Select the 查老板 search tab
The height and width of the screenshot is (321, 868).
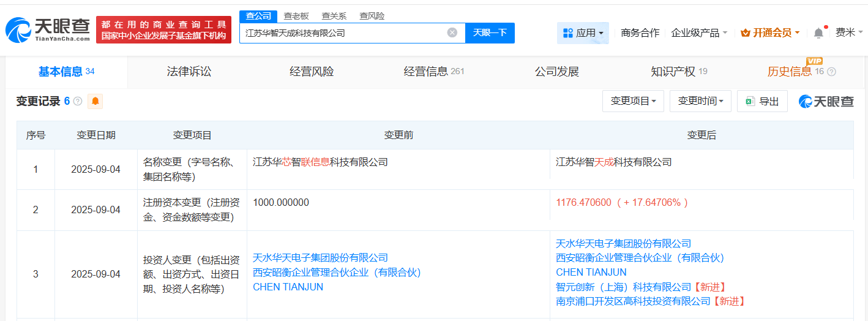click(296, 16)
